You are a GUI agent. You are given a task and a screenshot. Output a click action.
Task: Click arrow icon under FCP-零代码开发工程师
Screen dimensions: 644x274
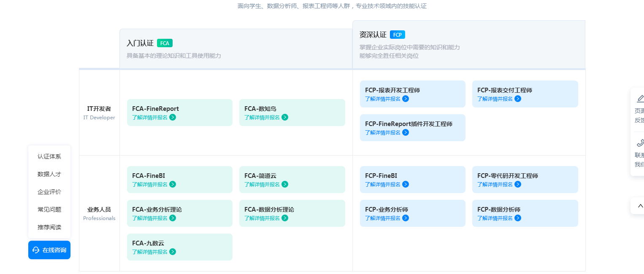click(518, 184)
